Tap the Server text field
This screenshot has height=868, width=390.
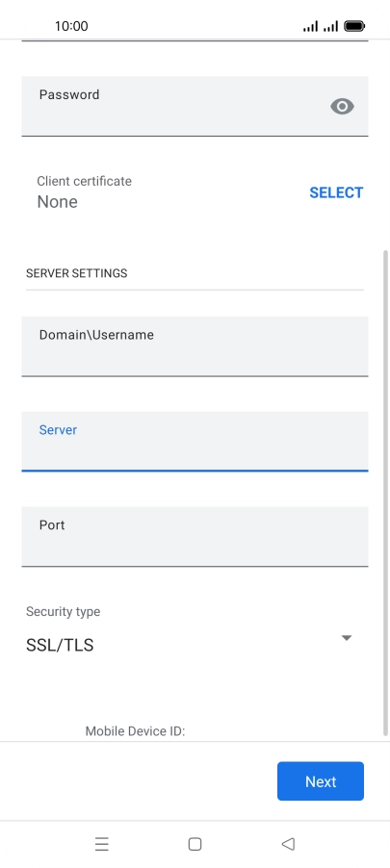click(195, 442)
